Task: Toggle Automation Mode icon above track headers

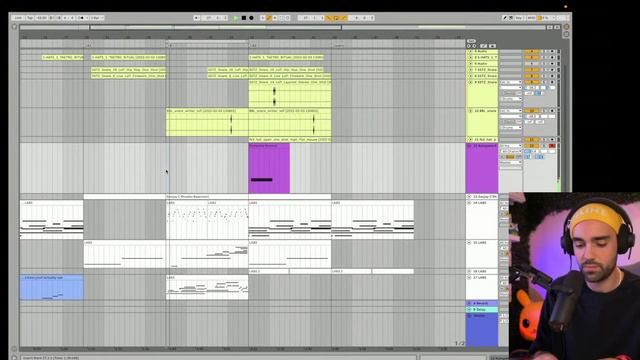Action: pos(484,46)
